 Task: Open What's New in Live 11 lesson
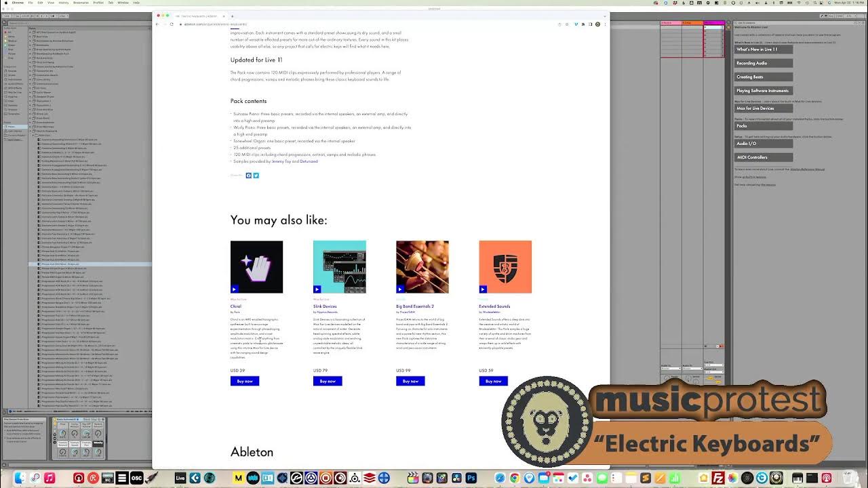click(x=764, y=49)
